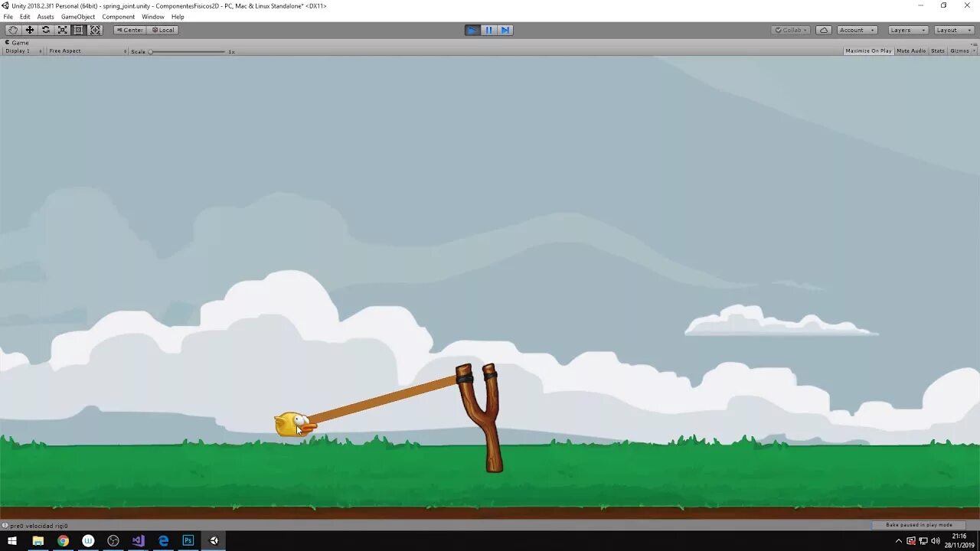Open the File menu
Image resolution: width=980 pixels, height=551 pixels.
8,17
